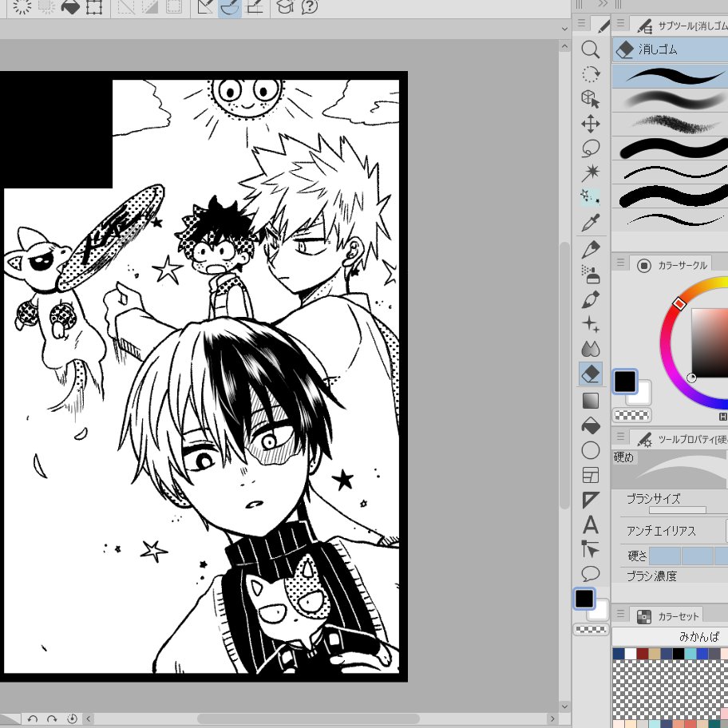728x728 pixels.
Task: Select the Lasso selection tool
Action: point(590,148)
